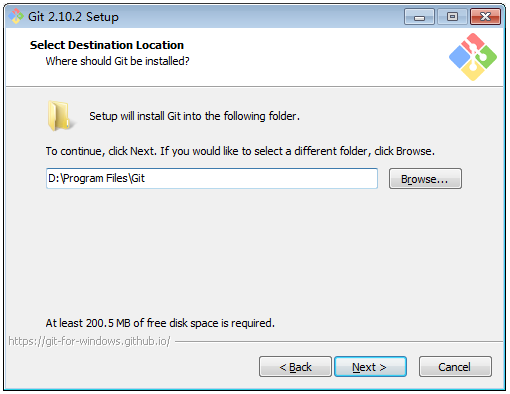This screenshot has height=394, width=510.
Task: Click the Git icon in the title bar
Action: tap(16, 16)
